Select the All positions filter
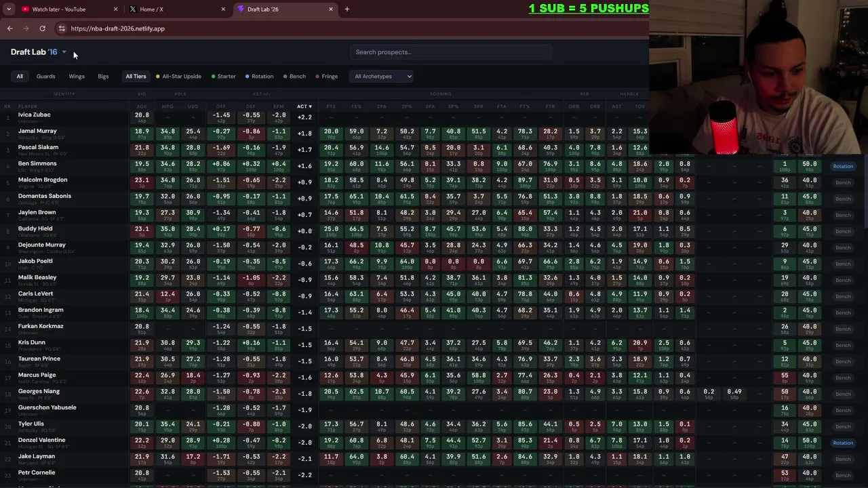The height and width of the screenshot is (488, 868). click(x=20, y=77)
